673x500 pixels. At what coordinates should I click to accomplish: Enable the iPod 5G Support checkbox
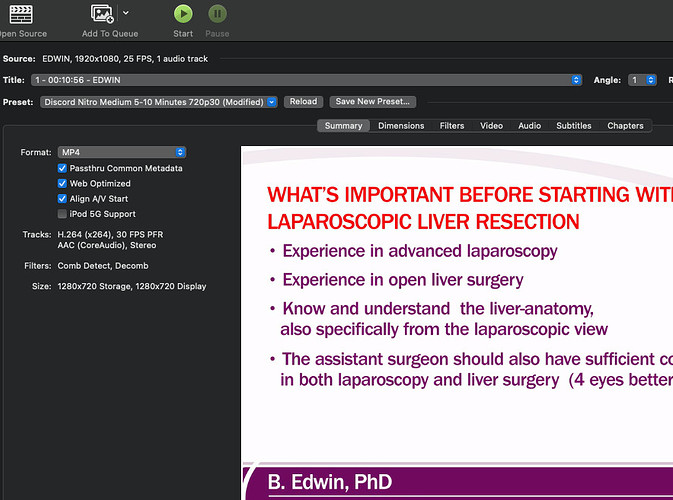coord(63,214)
